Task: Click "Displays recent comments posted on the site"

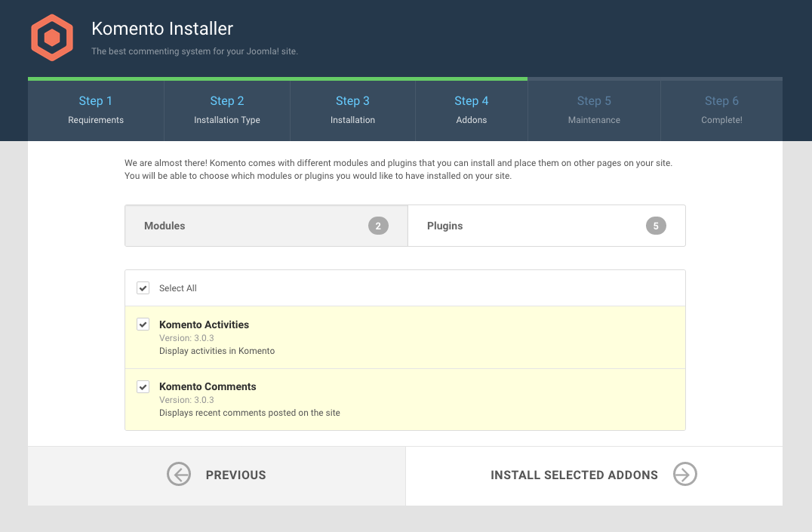Action: pos(250,413)
